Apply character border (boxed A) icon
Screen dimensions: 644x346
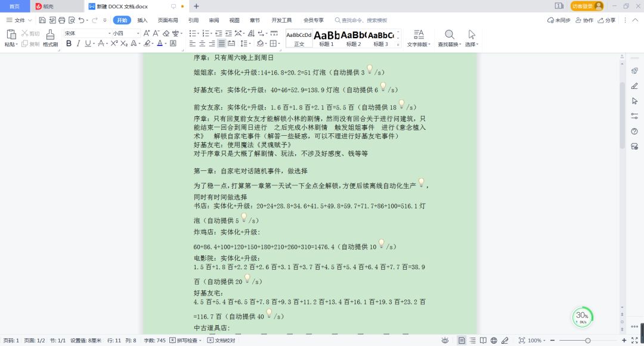(174, 43)
